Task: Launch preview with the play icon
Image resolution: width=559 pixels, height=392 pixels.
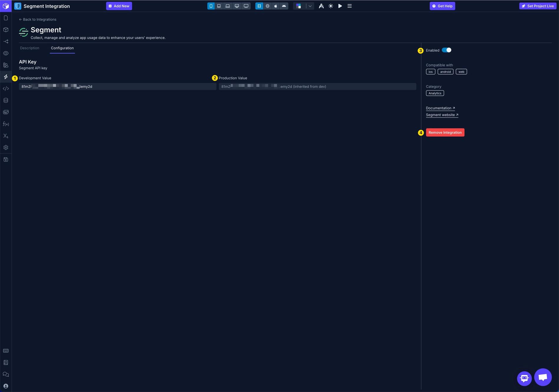Action: (x=340, y=6)
